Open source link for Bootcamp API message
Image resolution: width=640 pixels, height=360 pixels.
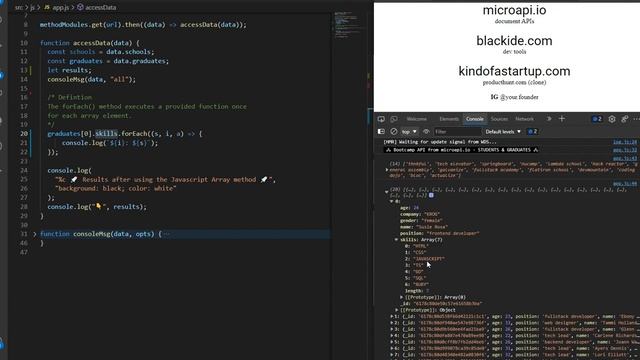(624, 150)
